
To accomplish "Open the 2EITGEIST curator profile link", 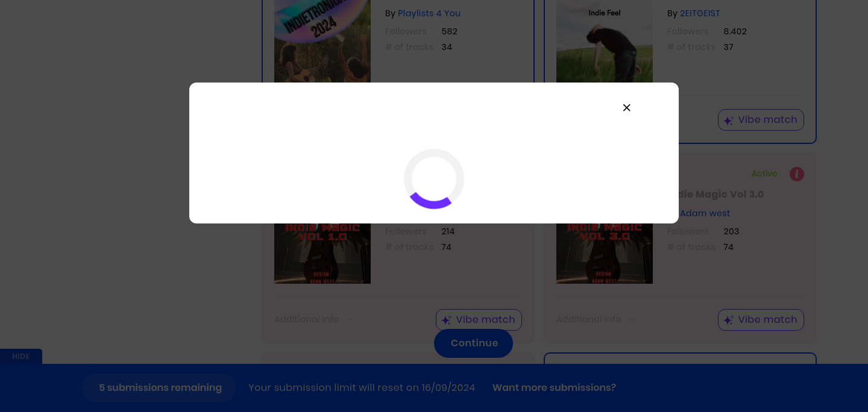I will pos(700,13).
